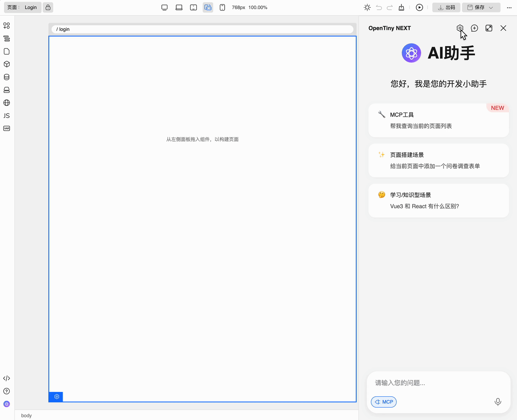Click the clear canvas broom icon
517x420 pixels.
pos(401,7)
